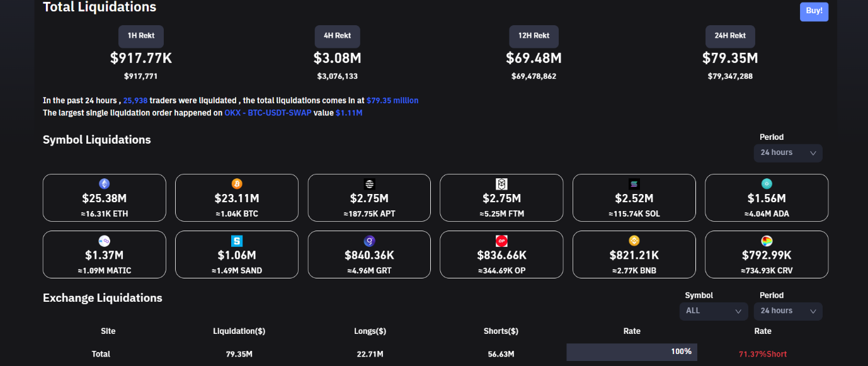
Task: Click the Sandbox SAND coin icon
Action: click(237, 241)
